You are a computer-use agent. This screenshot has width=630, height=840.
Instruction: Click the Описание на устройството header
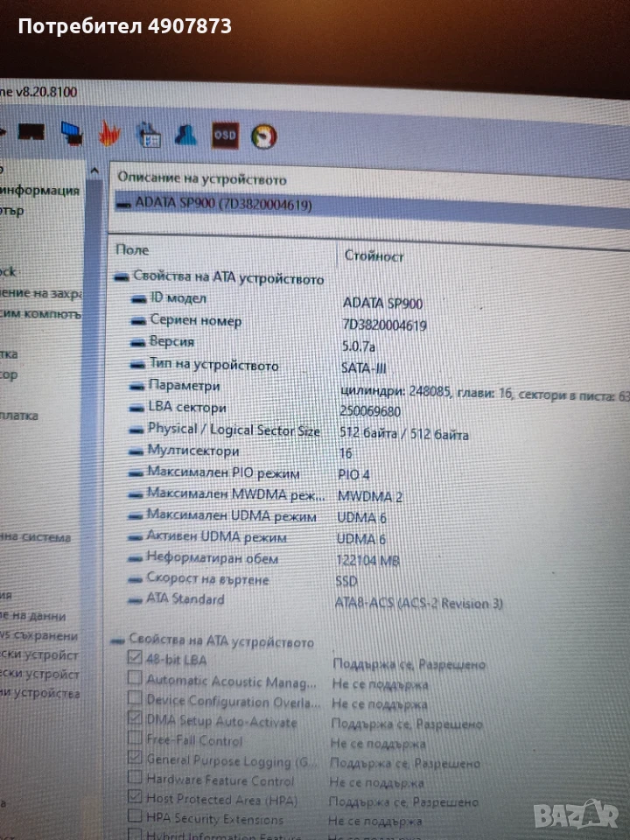pos(201,178)
